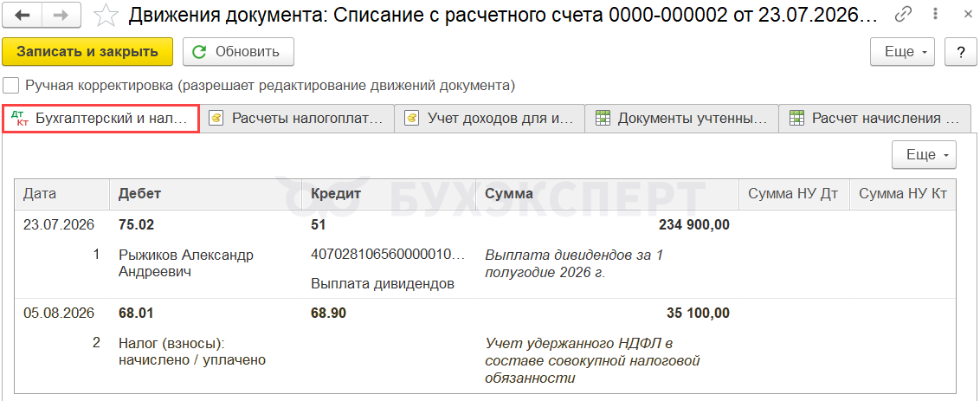This screenshot has height=401, width=980.
Task: Click the Дт/Кт icon on the first tab
Action: [x=20, y=119]
